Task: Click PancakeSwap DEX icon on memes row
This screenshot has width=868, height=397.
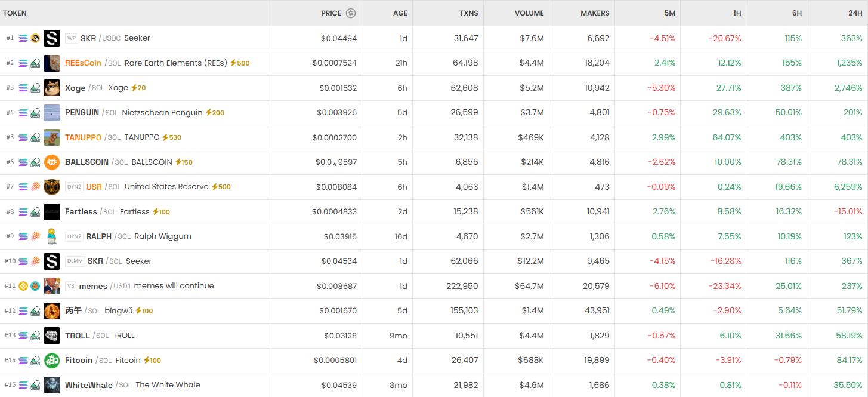Action: (x=35, y=286)
